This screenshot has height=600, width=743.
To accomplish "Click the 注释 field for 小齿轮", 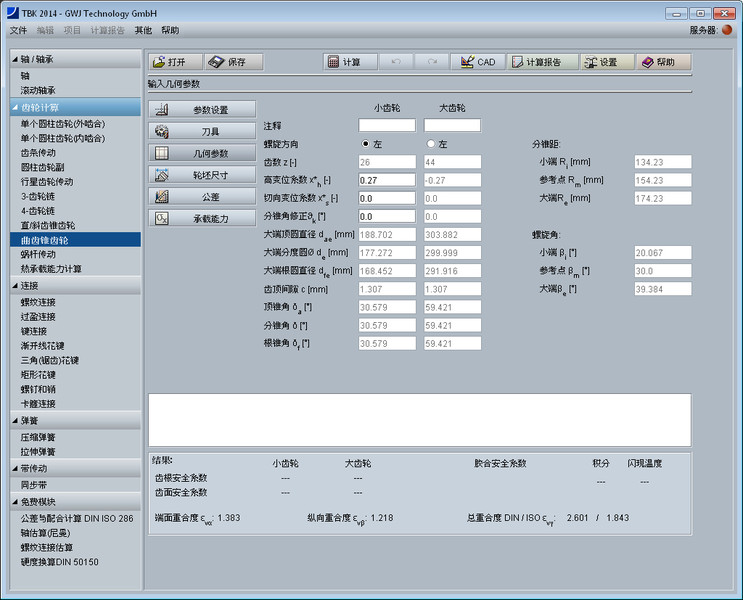I will (387, 126).
